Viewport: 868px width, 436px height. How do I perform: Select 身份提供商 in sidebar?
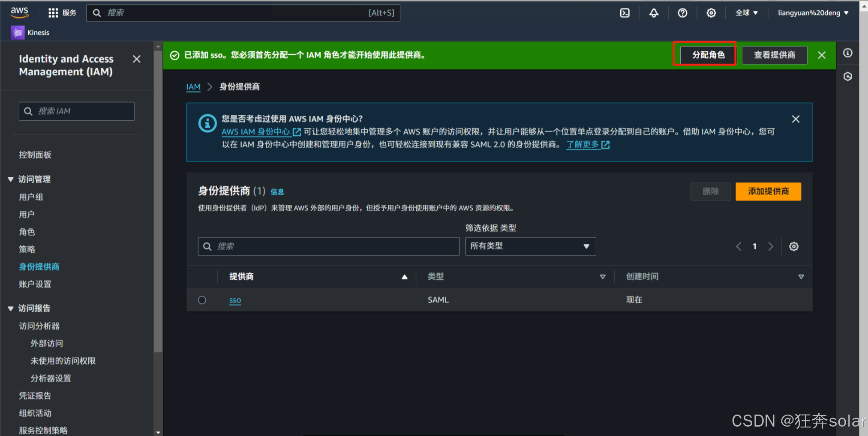(39, 267)
